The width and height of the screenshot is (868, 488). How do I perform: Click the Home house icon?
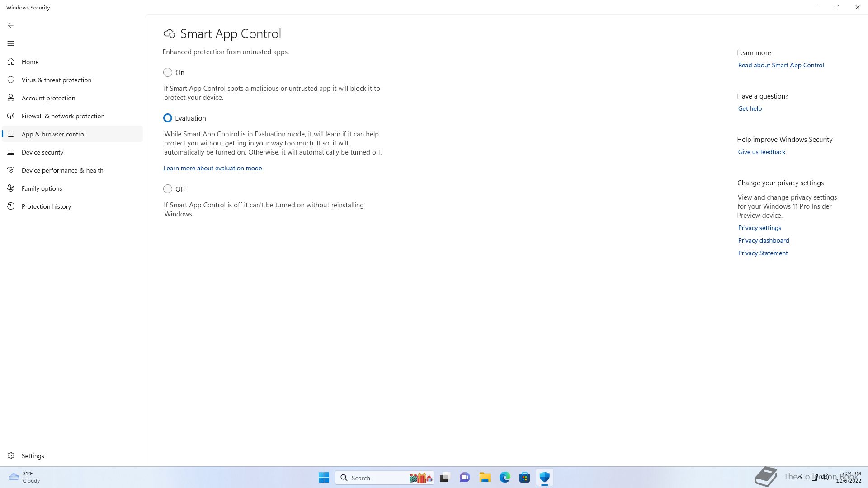(x=11, y=61)
